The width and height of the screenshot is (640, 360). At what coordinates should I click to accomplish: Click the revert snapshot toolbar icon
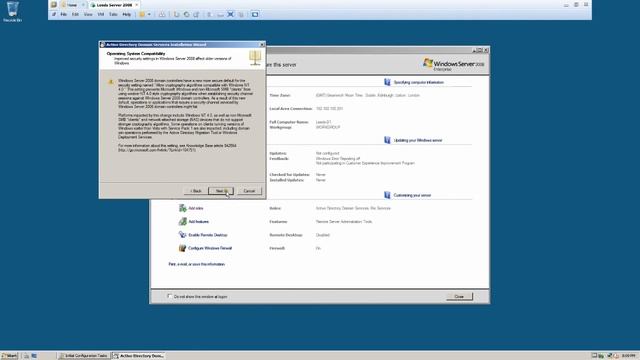point(186,14)
